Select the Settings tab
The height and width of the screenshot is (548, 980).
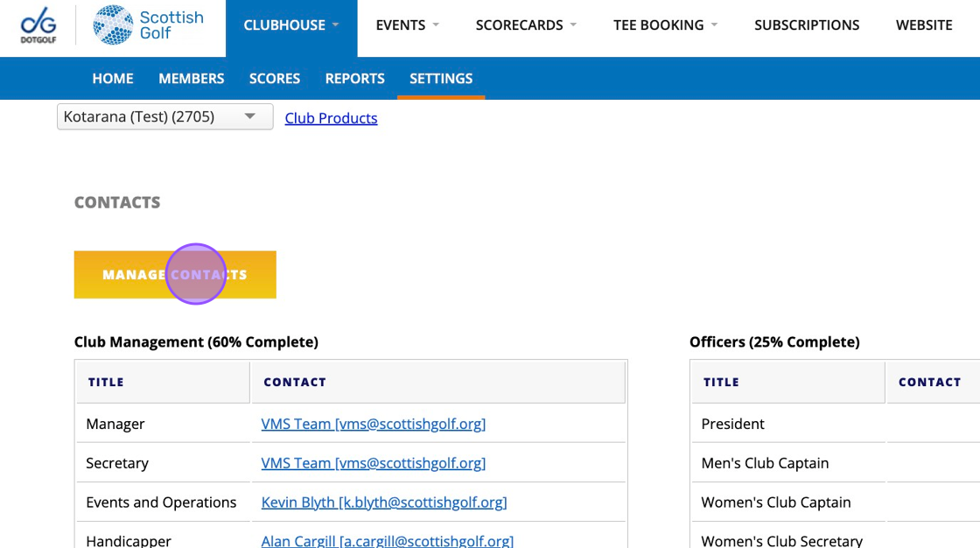coord(441,78)
